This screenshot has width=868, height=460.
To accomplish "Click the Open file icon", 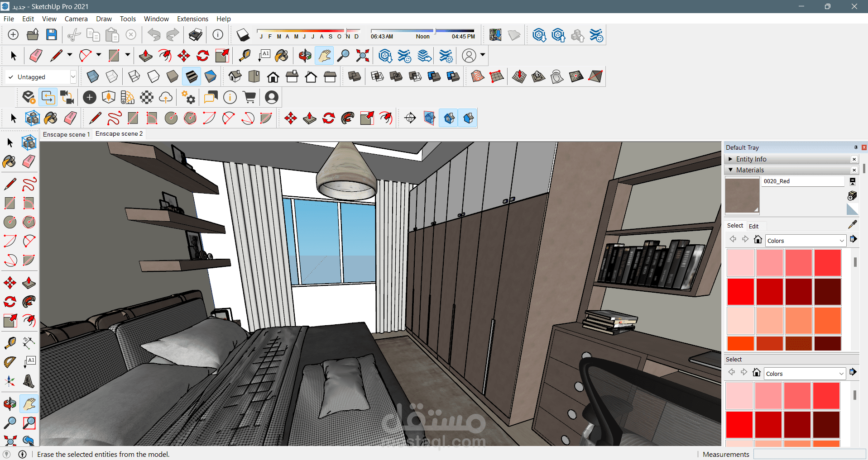I will pos(33,35).
